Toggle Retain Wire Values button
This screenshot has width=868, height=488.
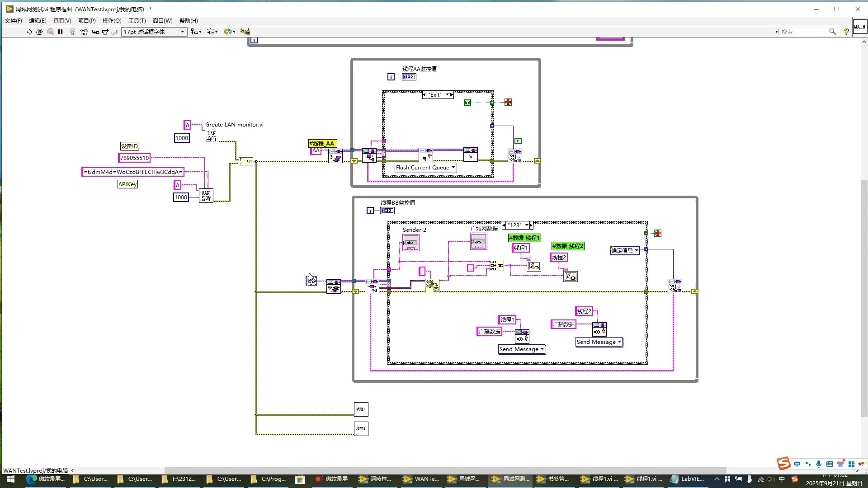point(84,32)
